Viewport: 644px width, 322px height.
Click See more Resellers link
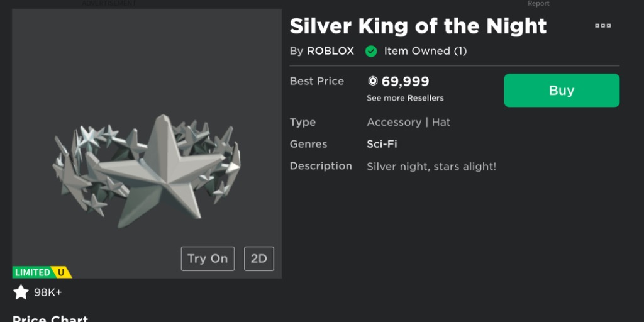(x=405, y=98)
